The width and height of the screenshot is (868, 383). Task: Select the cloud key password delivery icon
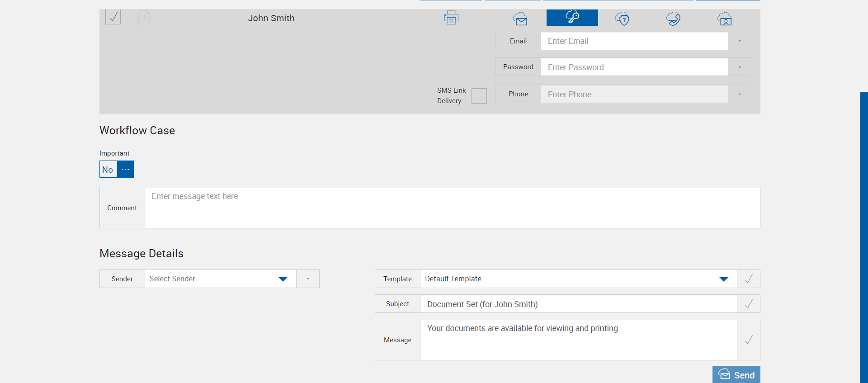tap(572, 18)
